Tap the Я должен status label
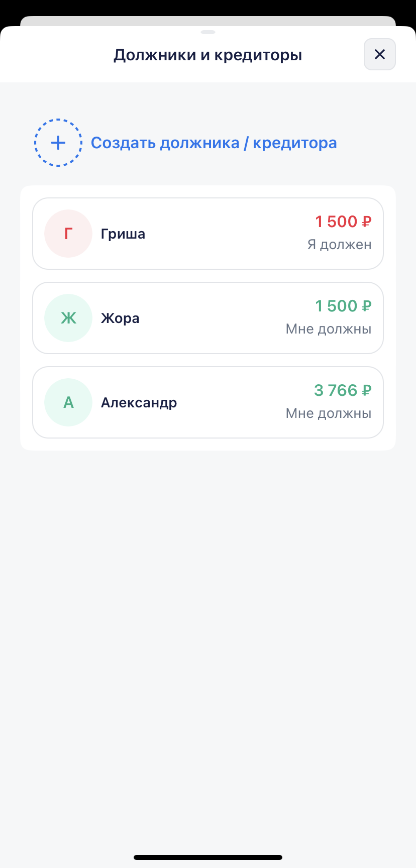 [339, 245]
